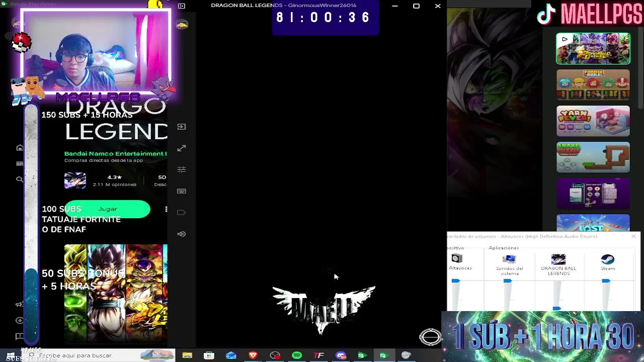Open the Dragon Ball characters screenshot preview
The height and width of the screenshot is (362, 644).
tap(116, 293)
